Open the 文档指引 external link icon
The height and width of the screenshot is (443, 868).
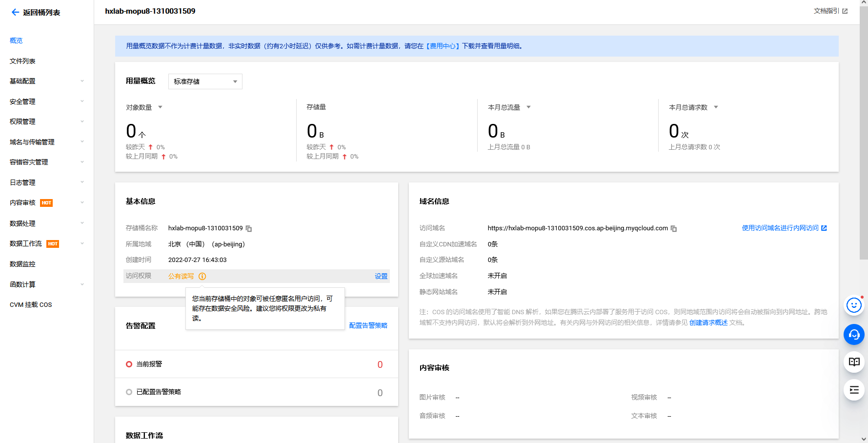coord(845,11)
